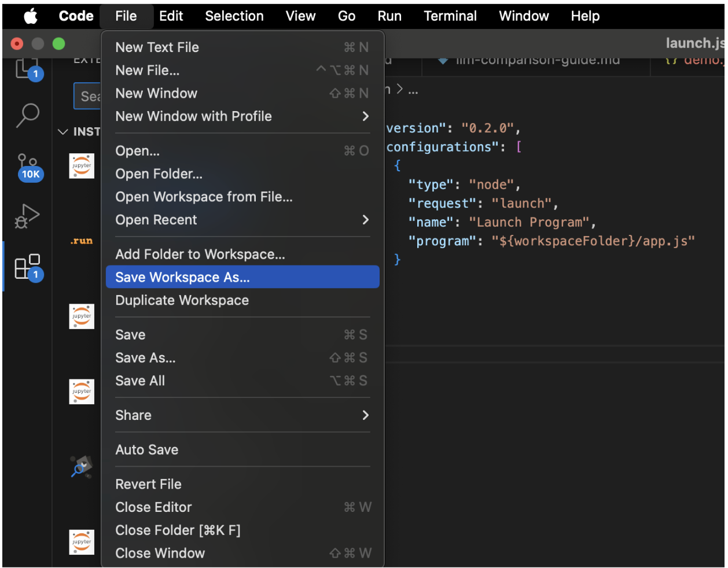Expand the Open Recent submenu

242,220
